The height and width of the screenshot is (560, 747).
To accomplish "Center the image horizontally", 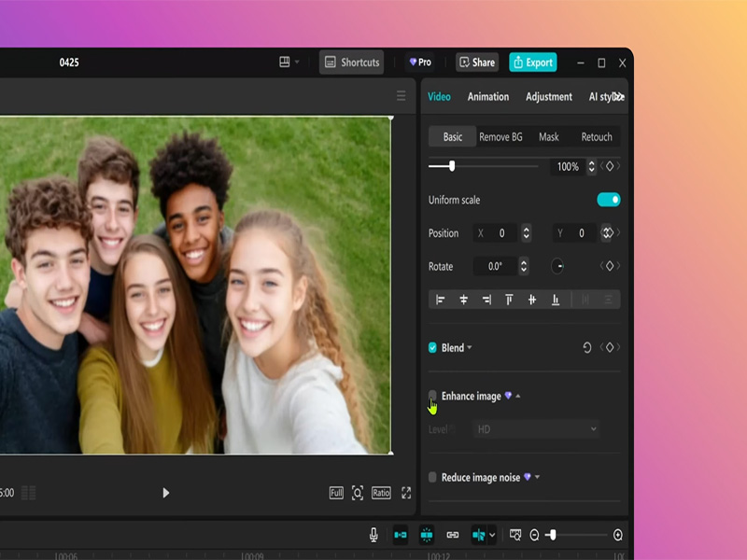I will click(462, 299).
